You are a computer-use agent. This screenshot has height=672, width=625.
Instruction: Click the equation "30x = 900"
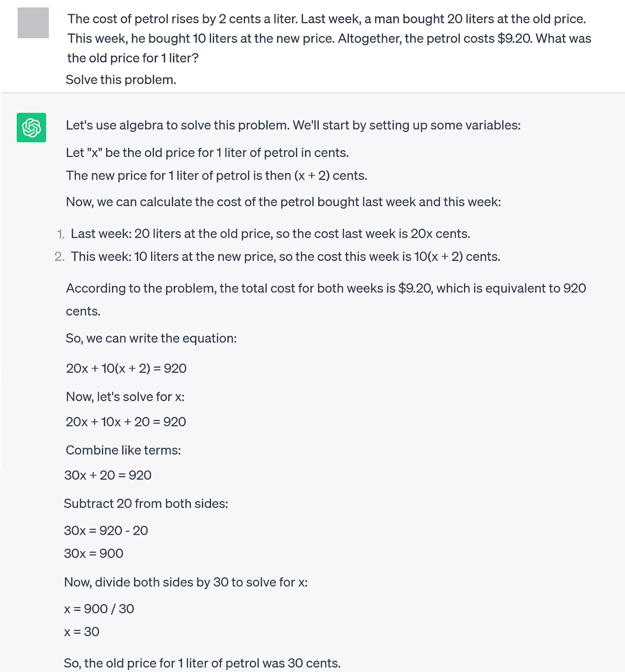point(94,553)
